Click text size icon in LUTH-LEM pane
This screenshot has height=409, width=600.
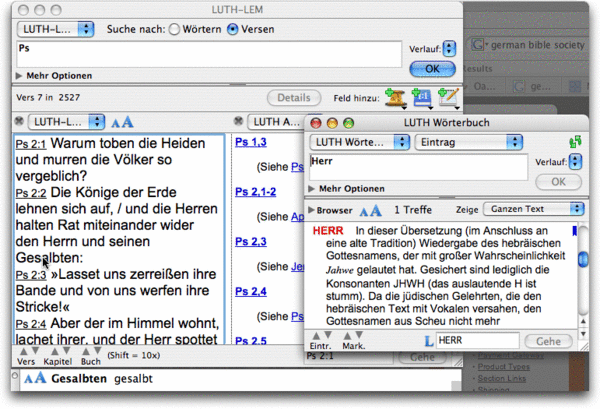point(121,121)
